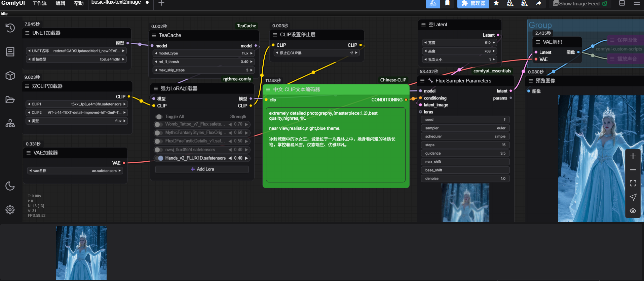
Task: Open the 中文-CLIP文本编码器 node menu icon
Action: (x=268, y=89)
